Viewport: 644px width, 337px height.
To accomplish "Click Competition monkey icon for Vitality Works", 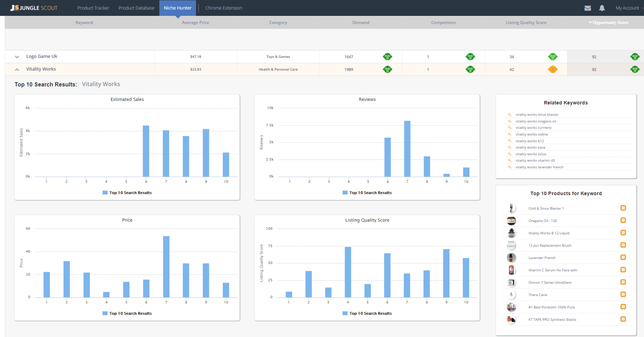I will [x=470, y=69].
